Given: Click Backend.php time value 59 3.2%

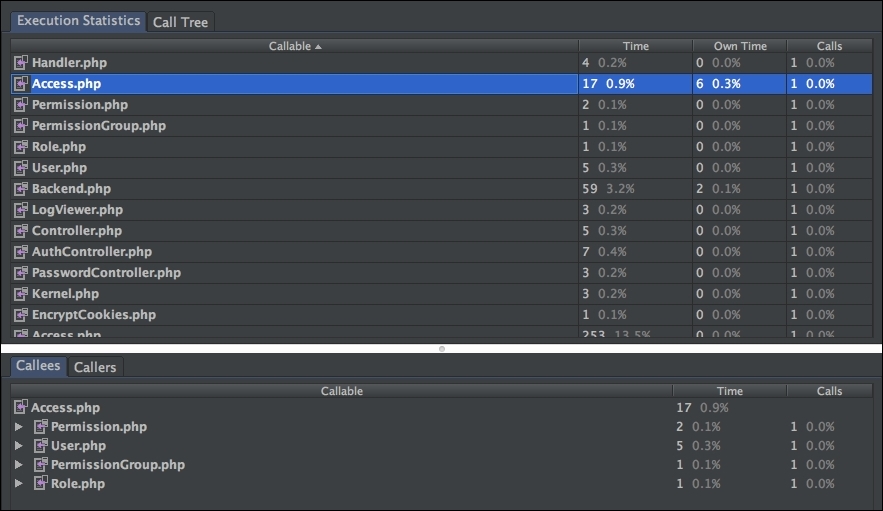Looking at the screenshot, I should coord(608,189).
